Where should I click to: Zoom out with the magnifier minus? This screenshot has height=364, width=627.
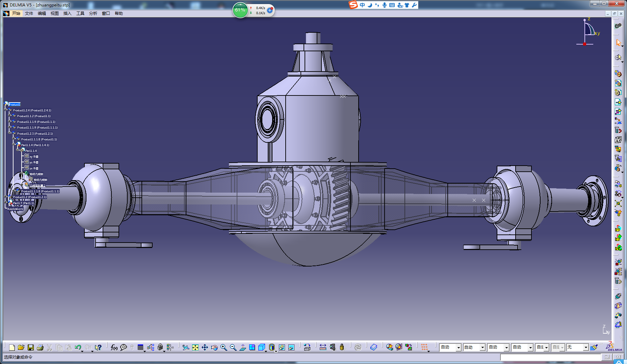233,347
